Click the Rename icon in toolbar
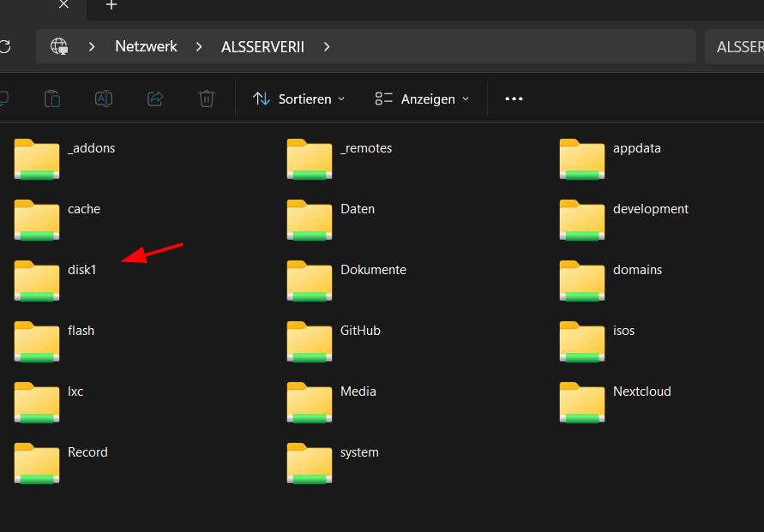The width and height of the screenshot is (764, 532). [104, 99]
